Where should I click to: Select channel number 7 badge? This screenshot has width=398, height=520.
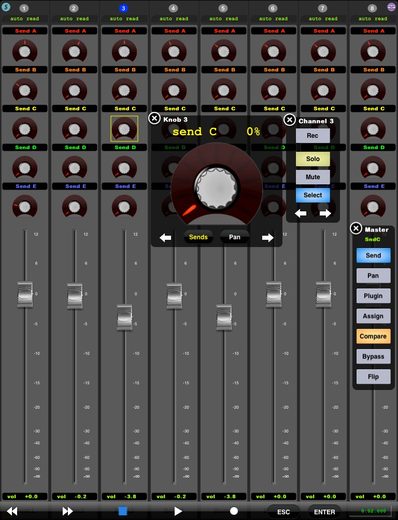[322, 8]
